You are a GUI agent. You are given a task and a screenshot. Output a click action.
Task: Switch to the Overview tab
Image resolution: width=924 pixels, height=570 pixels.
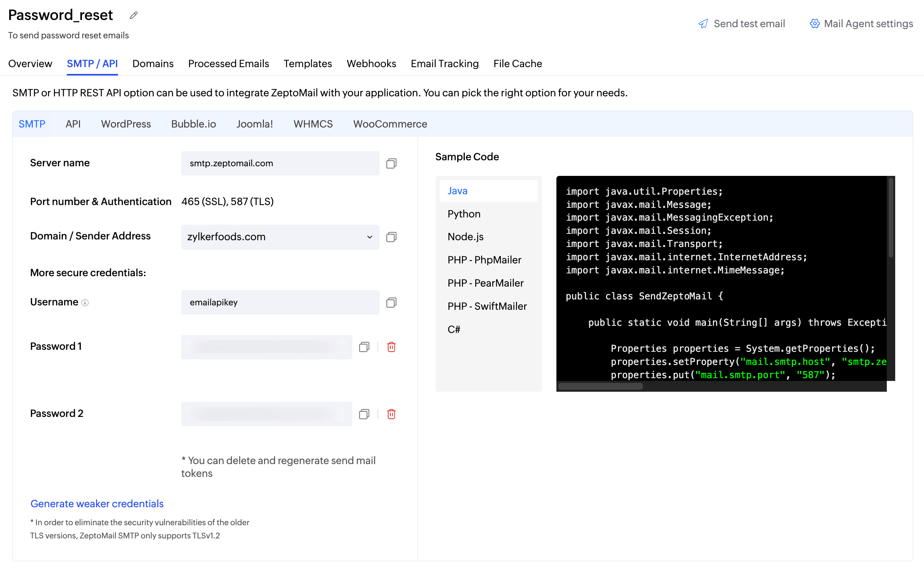coord(30,64)
